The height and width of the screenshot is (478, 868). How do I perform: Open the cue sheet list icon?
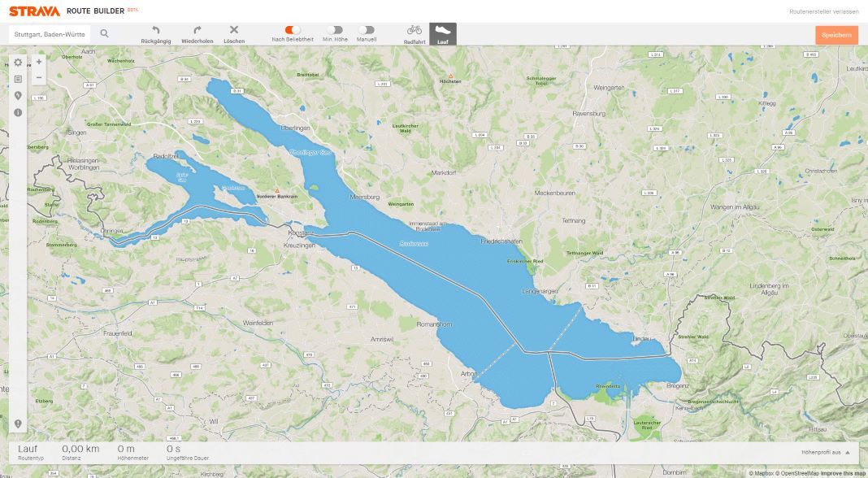coord(18,79)
